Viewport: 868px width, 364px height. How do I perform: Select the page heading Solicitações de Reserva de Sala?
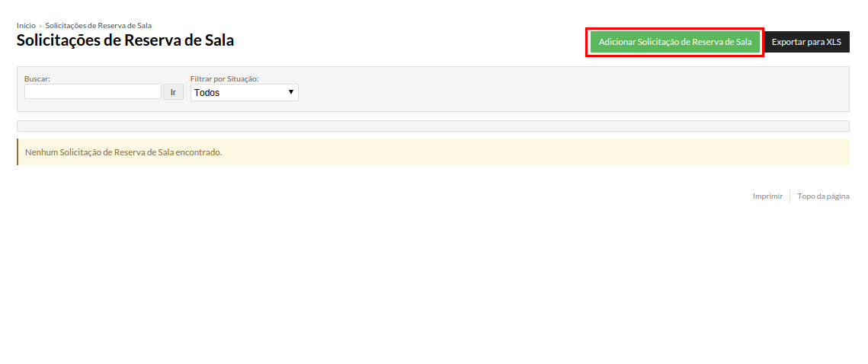pos(125,40)
